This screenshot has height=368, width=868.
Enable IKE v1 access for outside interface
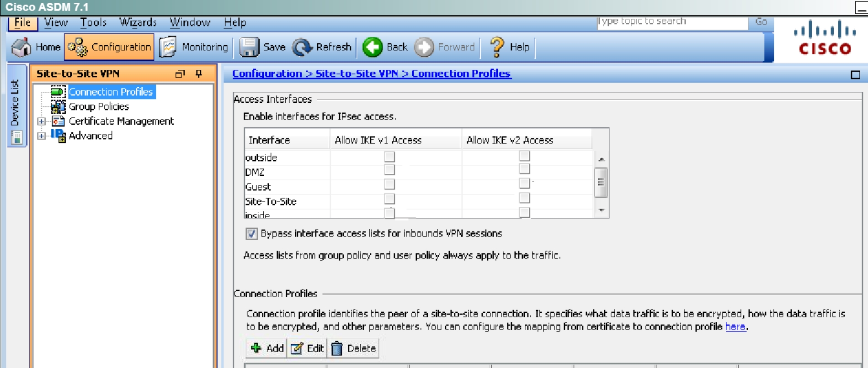point(389,157)
